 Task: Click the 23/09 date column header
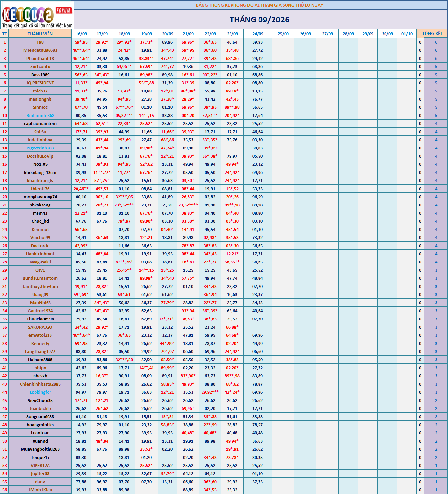tap(232, 34)
